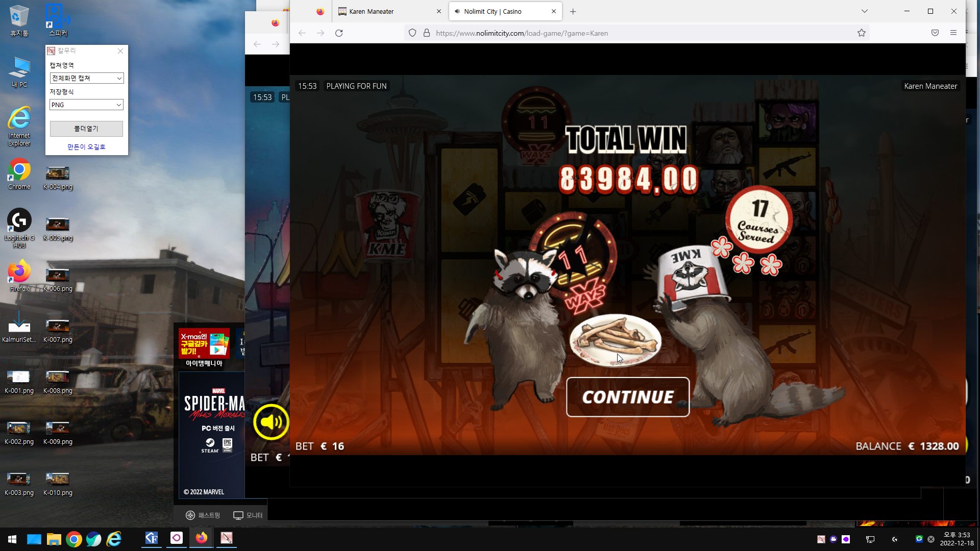Image resolution: width=980 pixels, height=551 pixels.
Task: Select the Chrome desktop shortcut
Action: (x=19, y=174)
